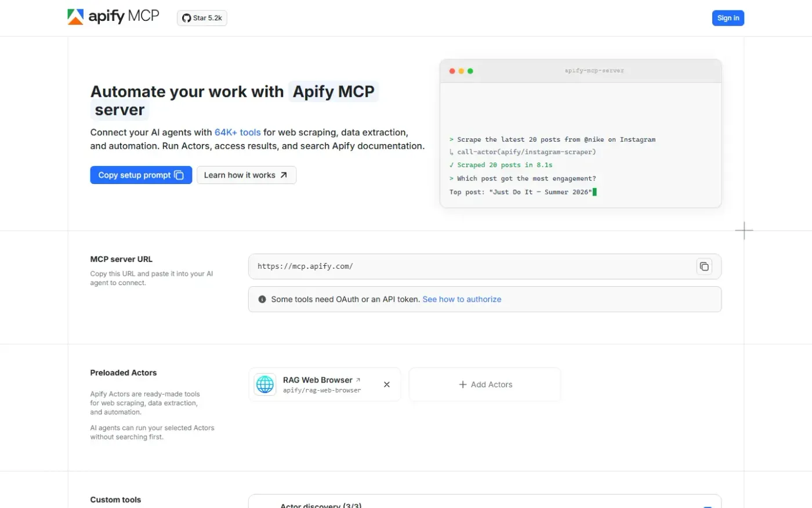Click "Which post got the most engagement?" line

pyautogui.click(x=523, y=178)
